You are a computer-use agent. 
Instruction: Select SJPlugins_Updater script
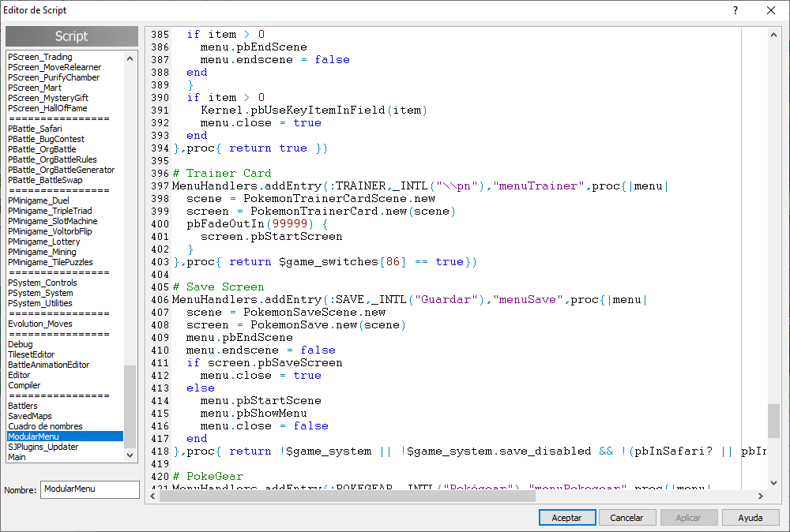(x=43, y=447)
